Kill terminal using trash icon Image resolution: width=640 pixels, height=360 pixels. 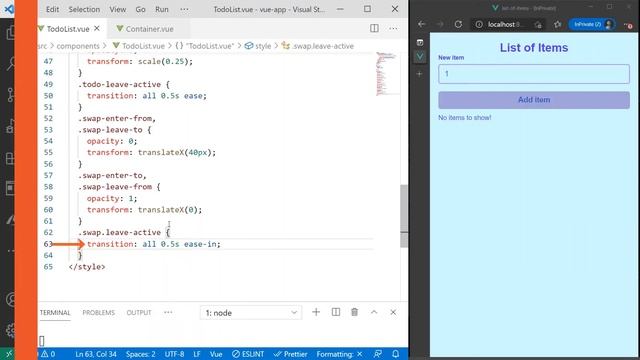click(354, 312)
